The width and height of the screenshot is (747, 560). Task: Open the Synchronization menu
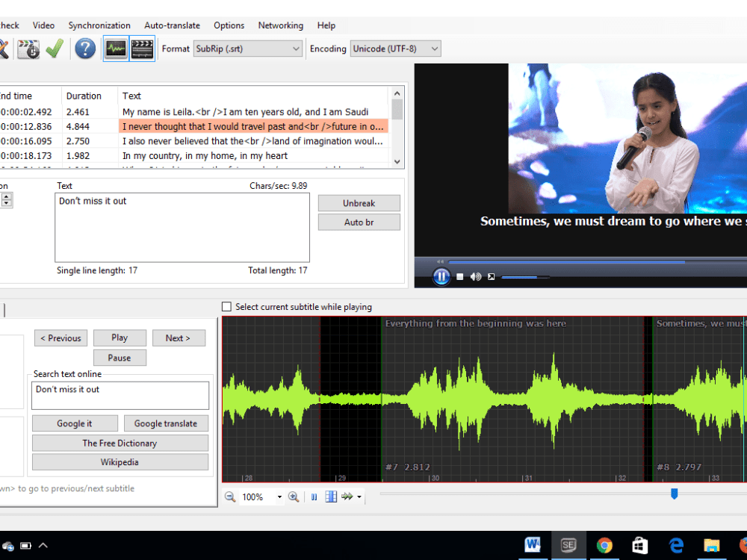pyautogui.click(x=99, y=25)
